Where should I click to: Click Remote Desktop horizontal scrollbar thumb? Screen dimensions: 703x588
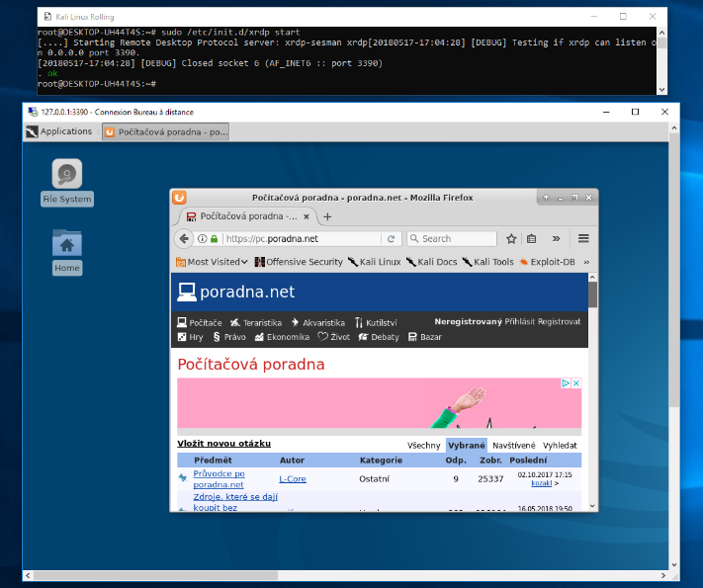(x=155, y=575)
